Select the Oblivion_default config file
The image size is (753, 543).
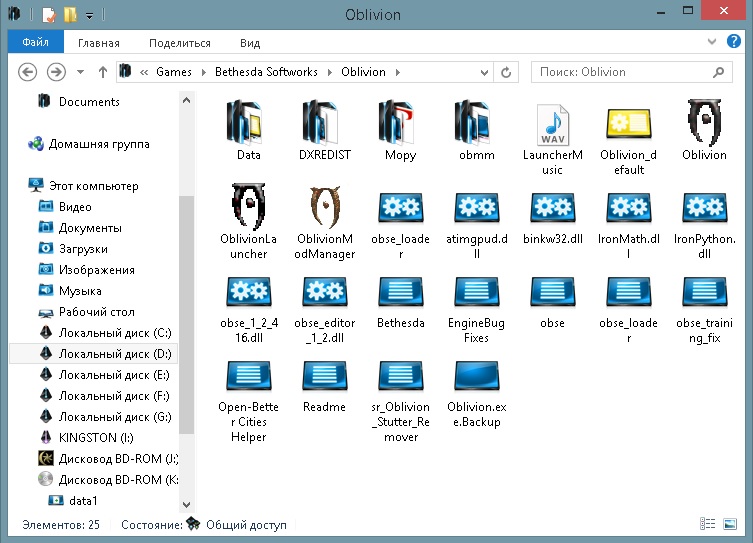point(629,138)
